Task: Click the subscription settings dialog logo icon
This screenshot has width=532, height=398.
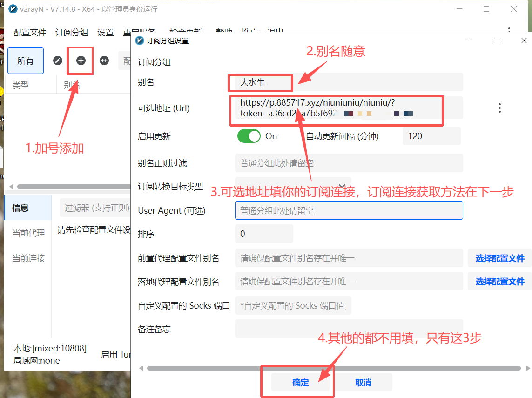Action: (x=140, y=40)
